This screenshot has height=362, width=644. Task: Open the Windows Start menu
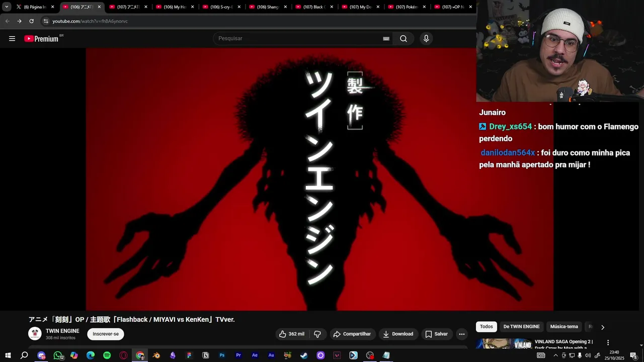[8, 355]
